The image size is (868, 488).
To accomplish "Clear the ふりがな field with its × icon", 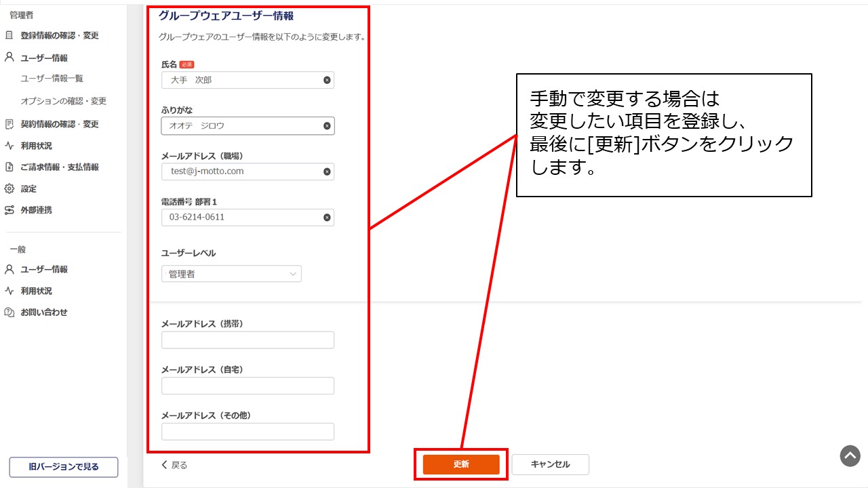I will [x=326, y=125].
